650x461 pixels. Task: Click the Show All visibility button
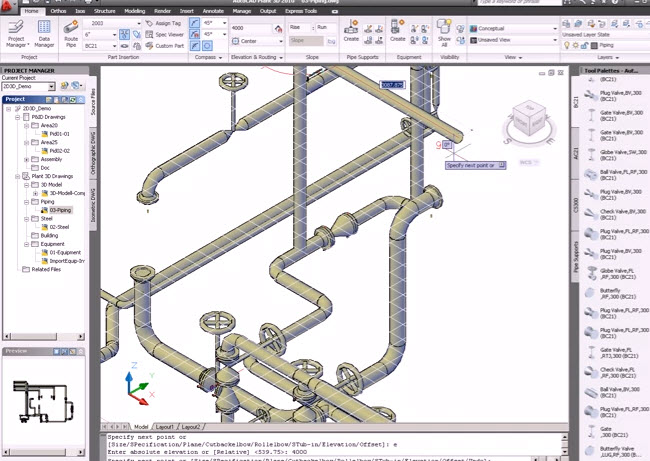[444, 33]
